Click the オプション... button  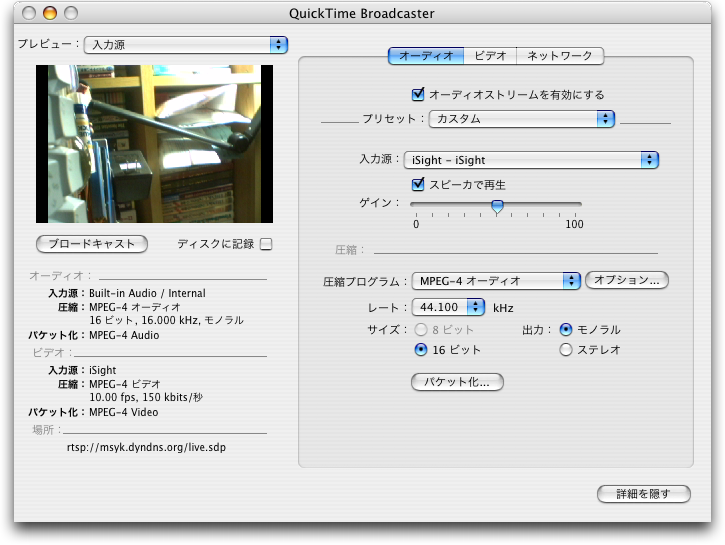(626, 281)
